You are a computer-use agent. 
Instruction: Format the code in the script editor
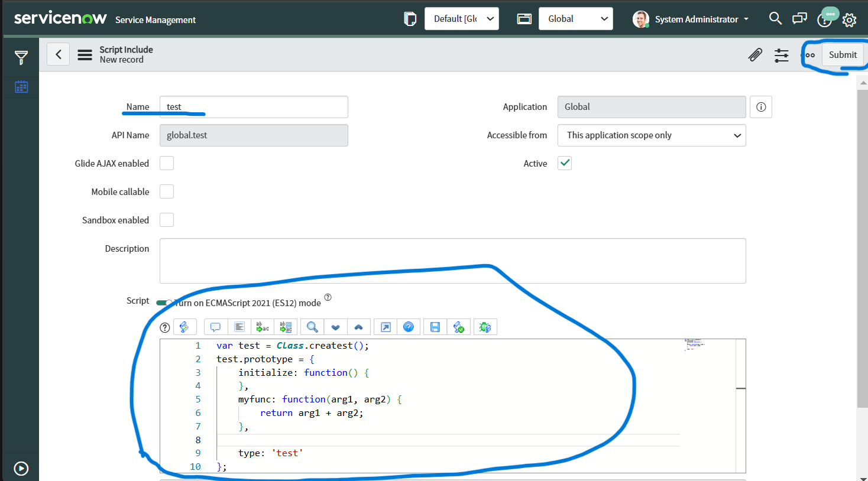pos(239,327)
